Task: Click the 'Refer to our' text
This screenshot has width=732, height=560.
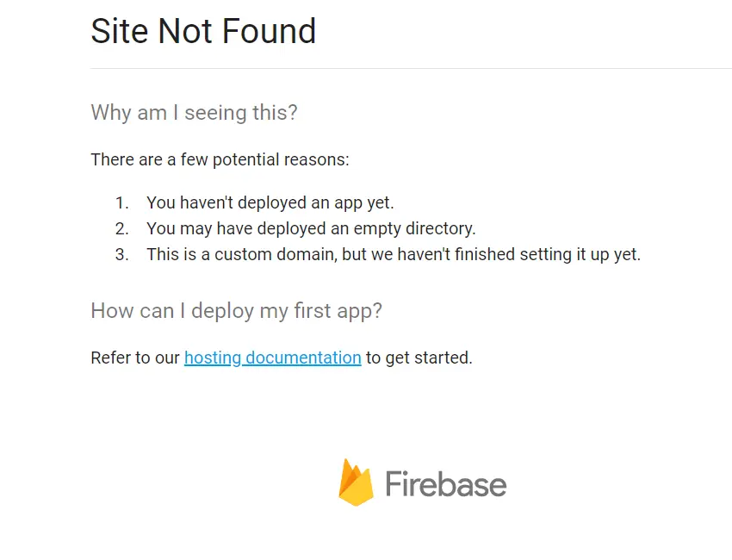Action: click(135, 358)
